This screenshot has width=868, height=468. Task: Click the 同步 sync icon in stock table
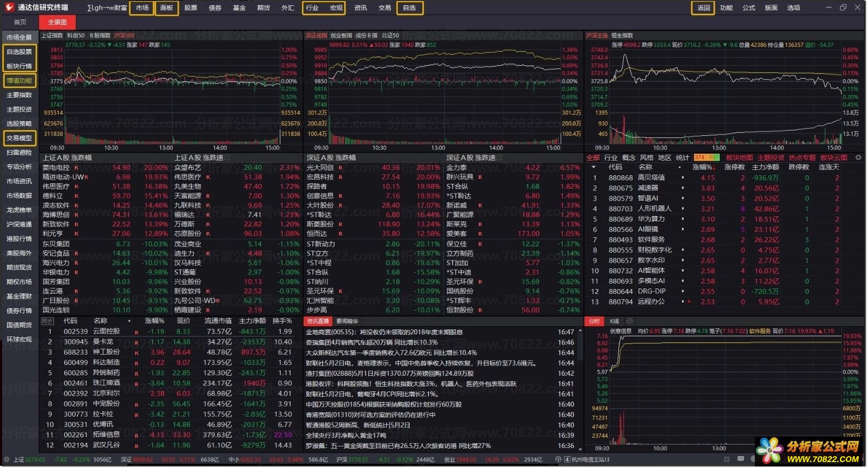(x=47, y=321)
